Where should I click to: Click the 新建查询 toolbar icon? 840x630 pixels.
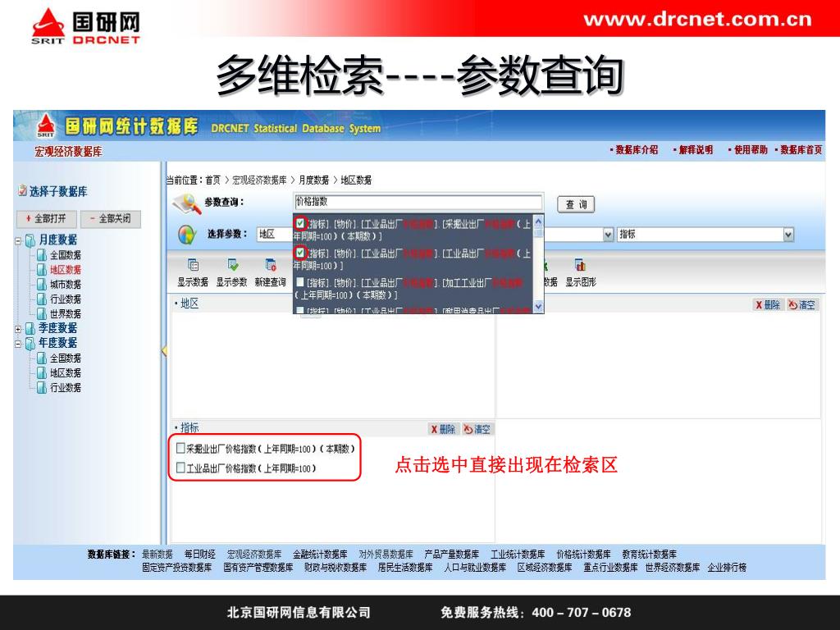(271, 265)
